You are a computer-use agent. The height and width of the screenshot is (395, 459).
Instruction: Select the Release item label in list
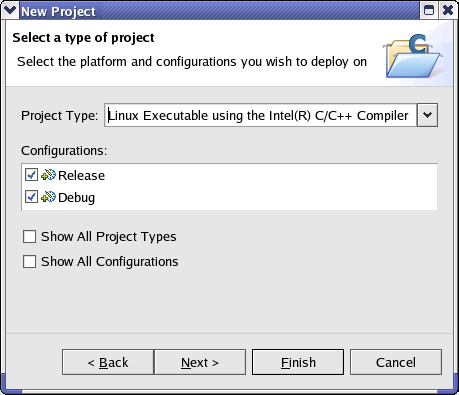pyautogui.click(x=81, y=176)
